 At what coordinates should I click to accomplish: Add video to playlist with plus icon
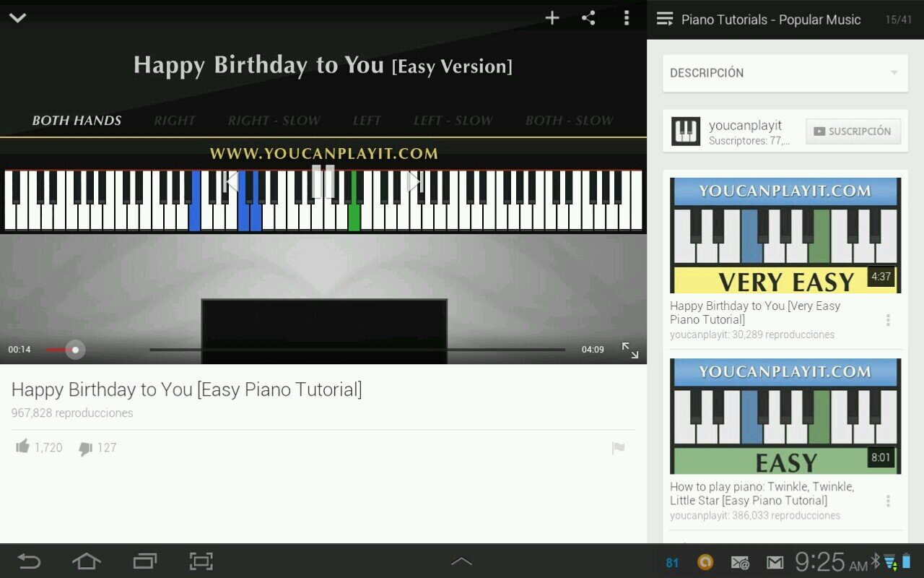click(552, 18)
